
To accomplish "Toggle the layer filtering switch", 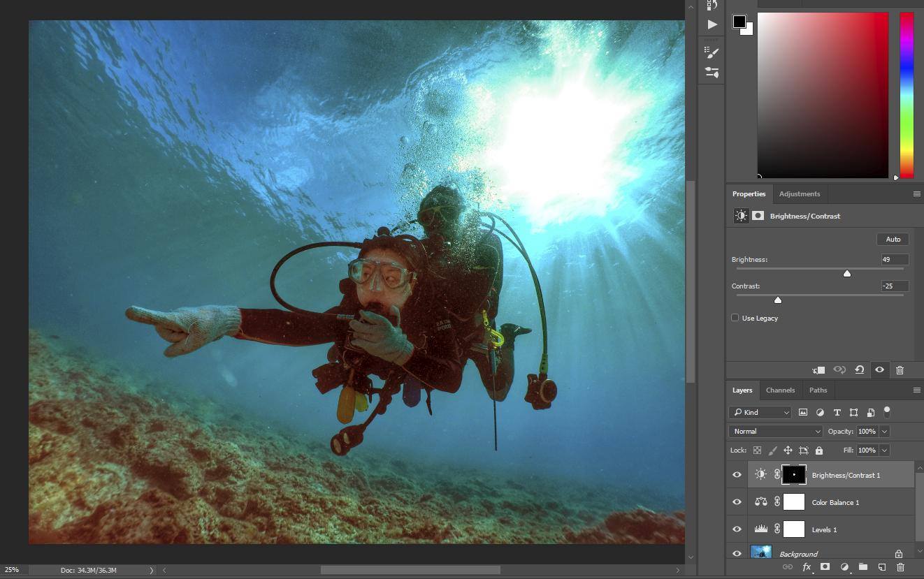I will coord(887,411).
